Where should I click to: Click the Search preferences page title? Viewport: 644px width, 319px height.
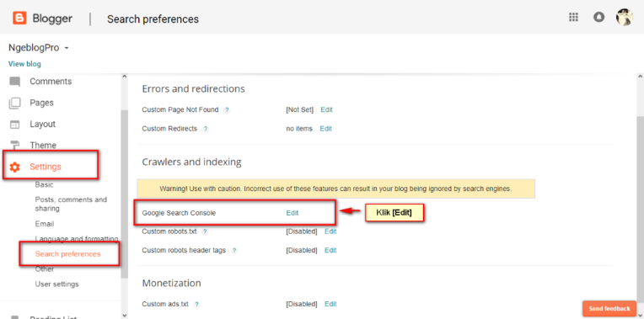pos(153,19)
